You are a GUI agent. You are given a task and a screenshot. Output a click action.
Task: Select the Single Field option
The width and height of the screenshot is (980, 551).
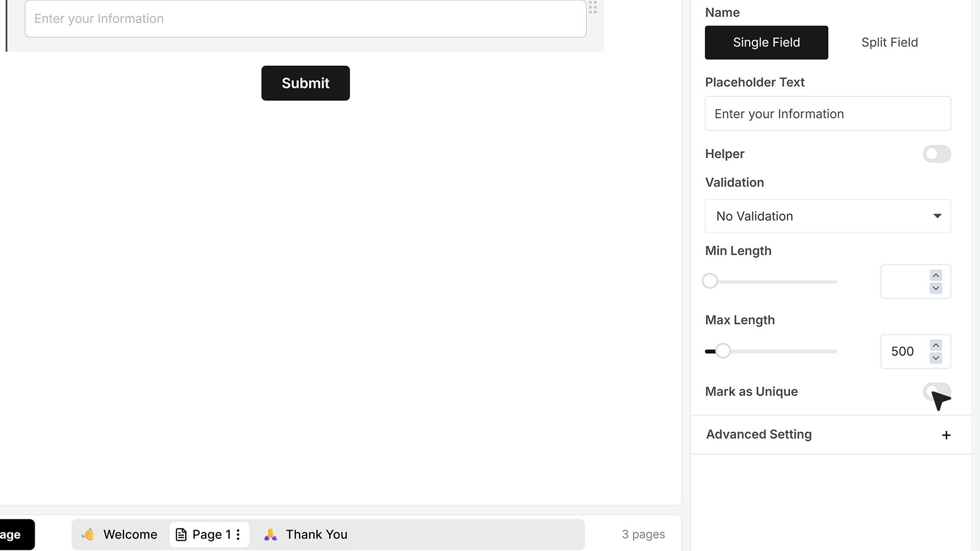(x=766, y=42)
